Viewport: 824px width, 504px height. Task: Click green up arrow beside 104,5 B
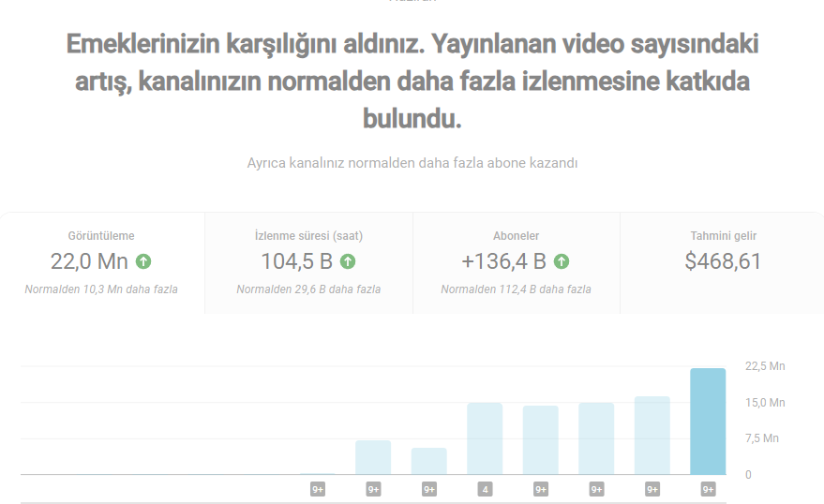pos(348,261)
